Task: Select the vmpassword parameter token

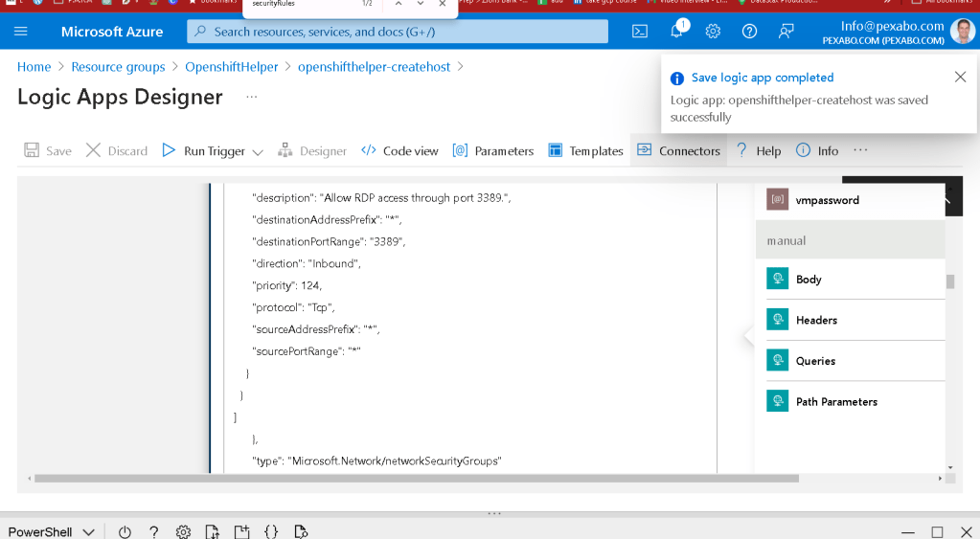Action: (x=850, y=200)
